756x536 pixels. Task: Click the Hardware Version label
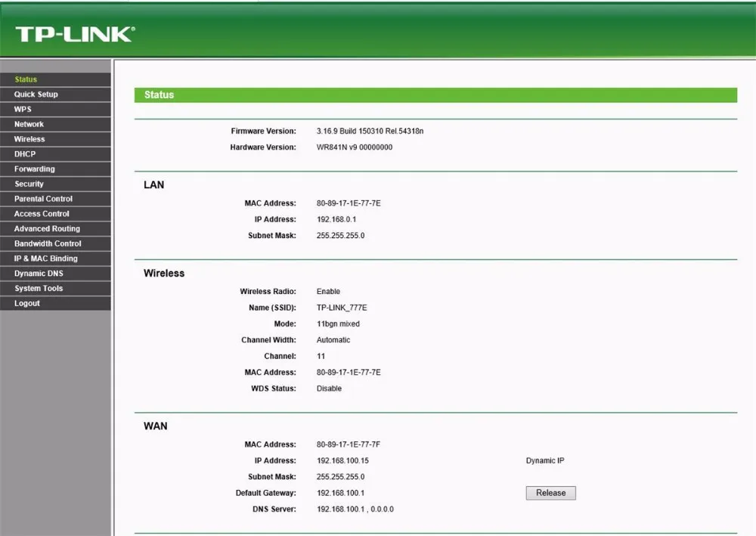click(x=263, y=147)
